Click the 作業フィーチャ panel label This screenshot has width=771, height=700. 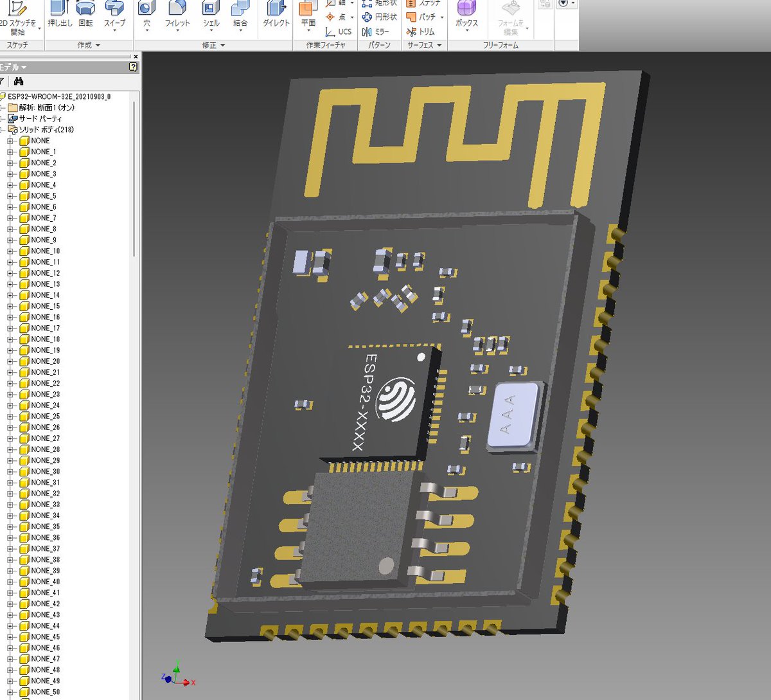pyautogui.click(x=326, y=45)
